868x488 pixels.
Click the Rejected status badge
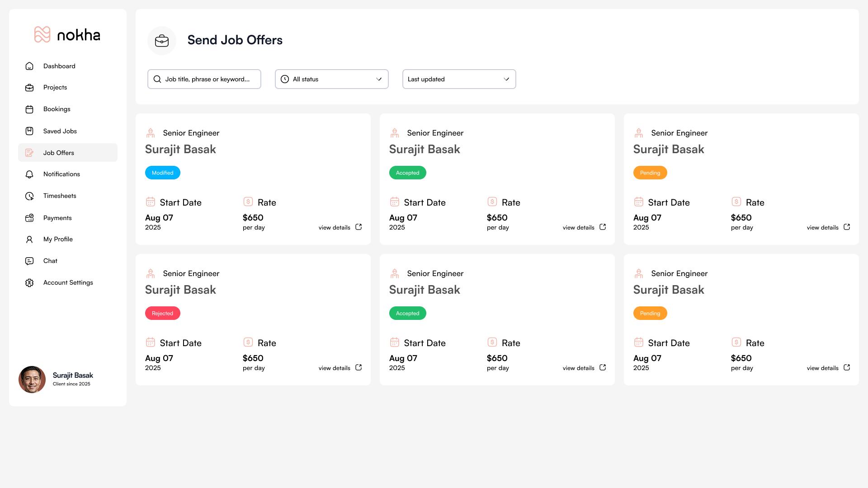[162, 313]
